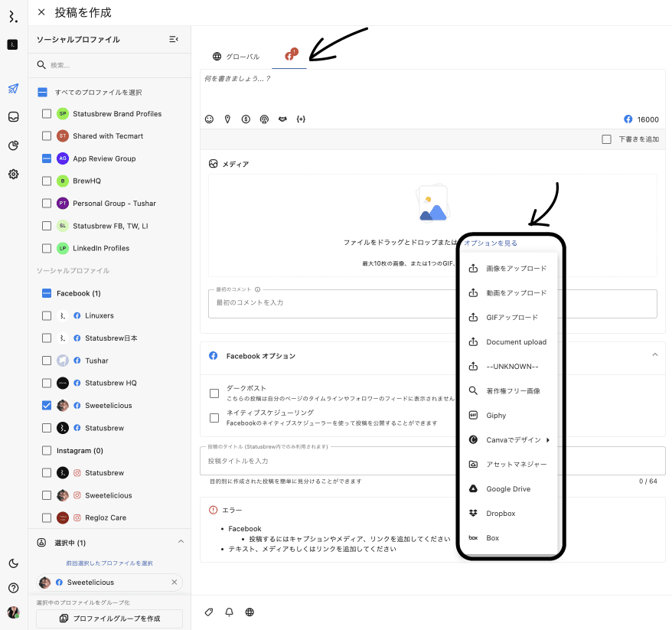The height and width of the screenshot is (630, 672).
Task: Click the notification bell in bottom bar
Action: point(229,612)
